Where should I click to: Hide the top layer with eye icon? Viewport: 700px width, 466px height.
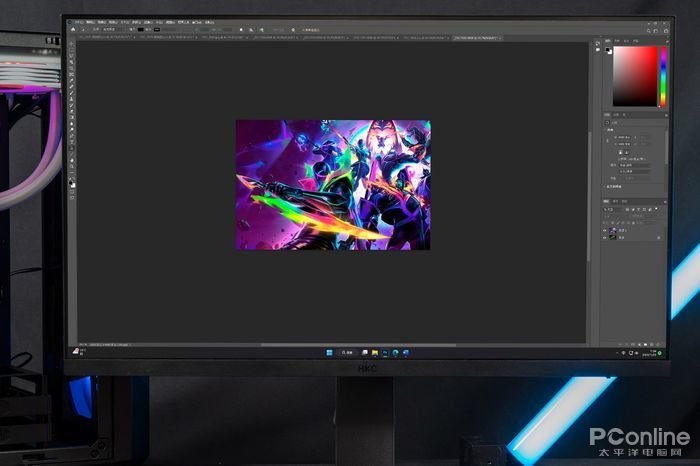pos(604,231)
